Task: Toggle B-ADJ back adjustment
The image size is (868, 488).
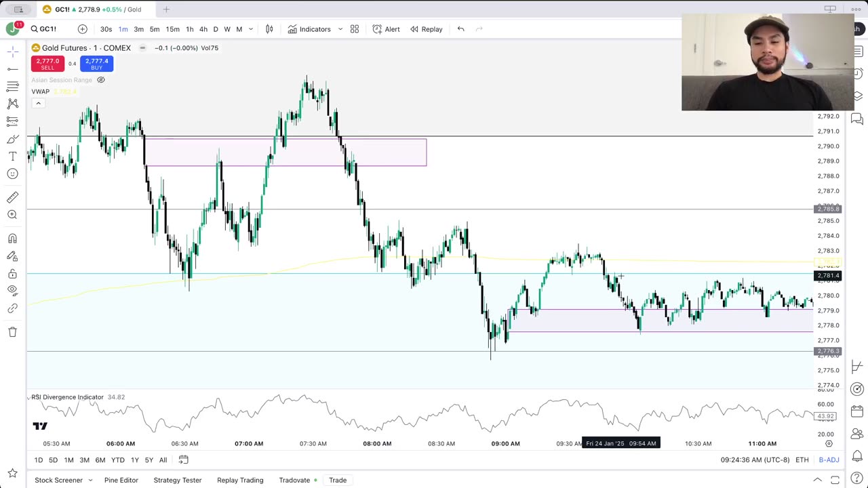Action: click(x=829, y=460)
